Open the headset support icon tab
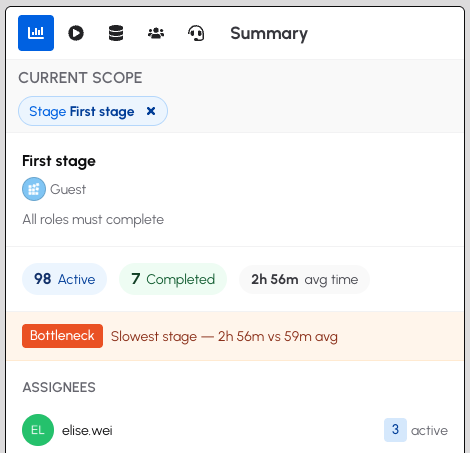 tap(196, 33)
